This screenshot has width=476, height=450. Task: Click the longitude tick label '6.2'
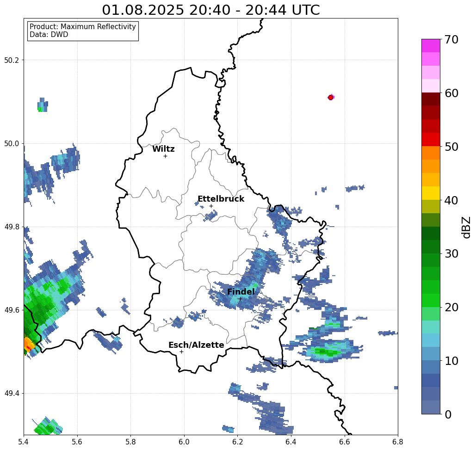point(237,442)
